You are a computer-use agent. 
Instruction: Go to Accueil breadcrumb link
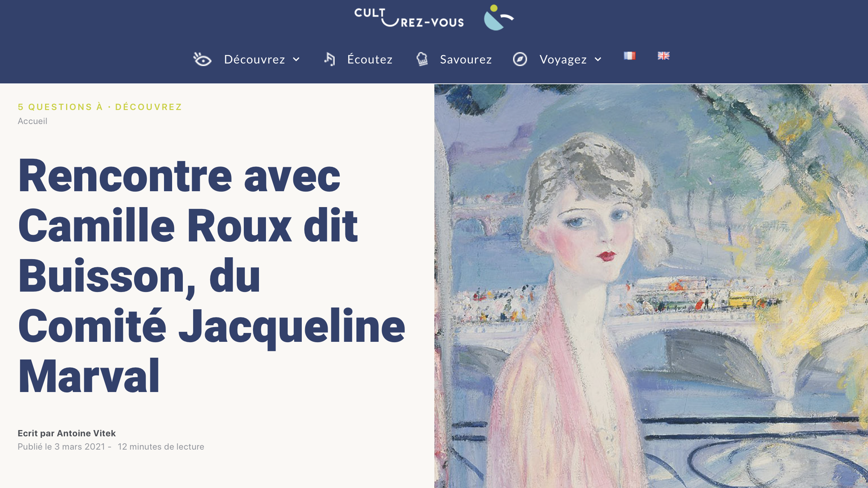[33, 121]
